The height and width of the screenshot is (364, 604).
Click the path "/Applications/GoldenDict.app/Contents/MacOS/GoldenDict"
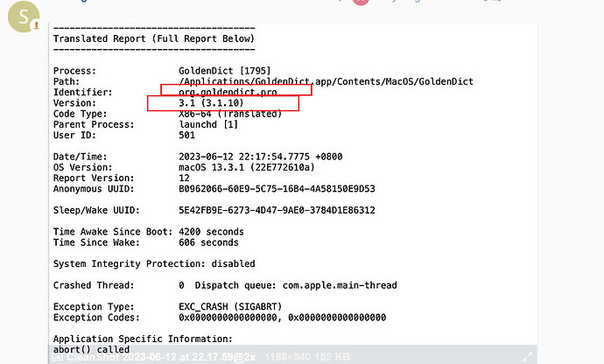(x=326, y=81)
